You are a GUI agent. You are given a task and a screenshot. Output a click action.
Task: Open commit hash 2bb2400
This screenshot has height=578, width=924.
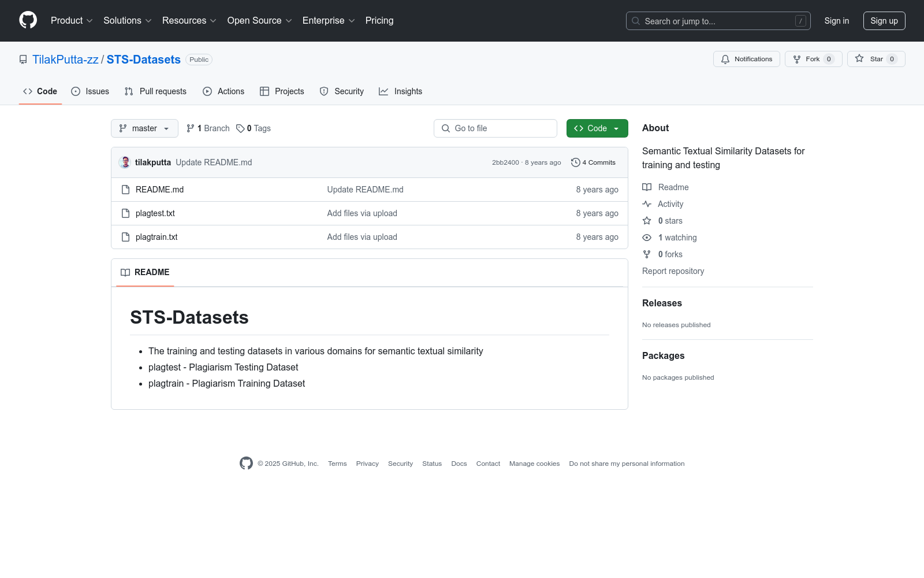505,162
